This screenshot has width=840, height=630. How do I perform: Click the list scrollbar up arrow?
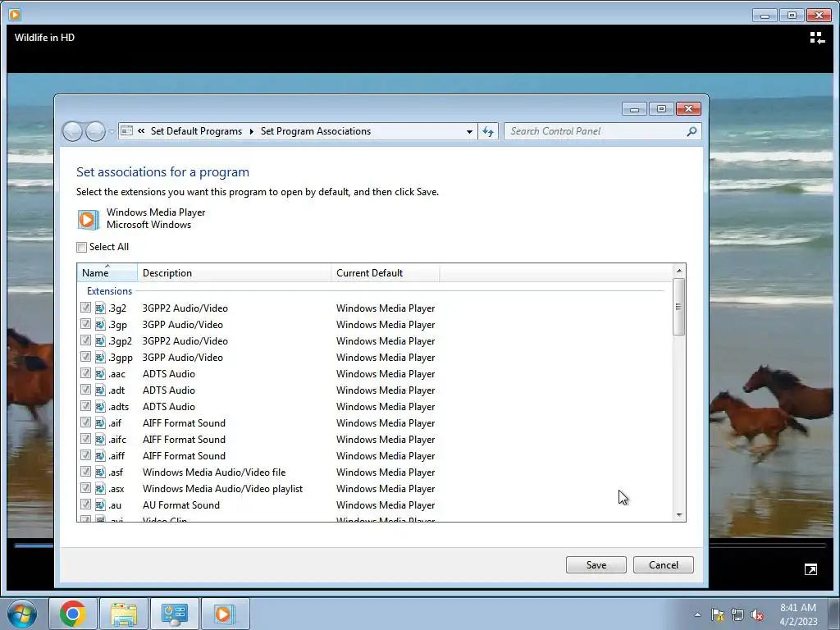679,271
